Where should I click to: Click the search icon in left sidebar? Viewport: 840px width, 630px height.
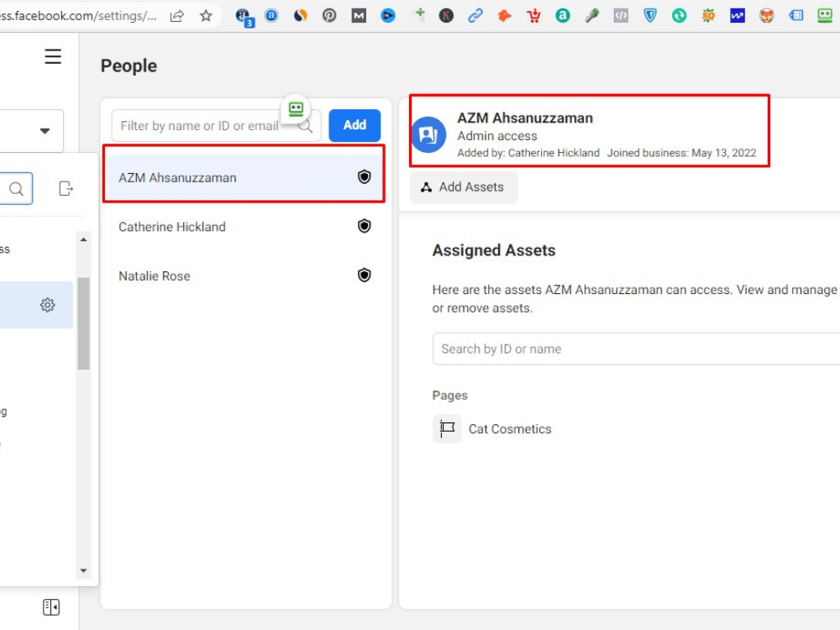pos(16,188)
